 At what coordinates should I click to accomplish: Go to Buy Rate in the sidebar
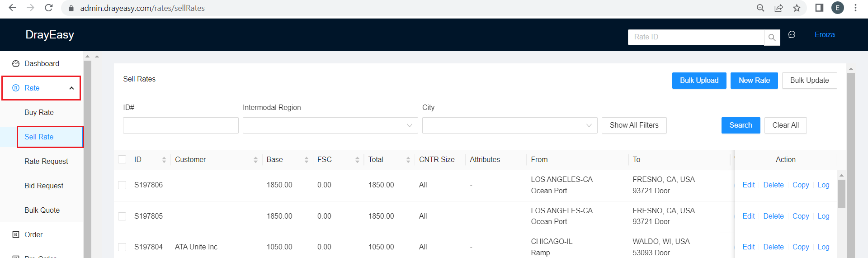click(39, 112)
